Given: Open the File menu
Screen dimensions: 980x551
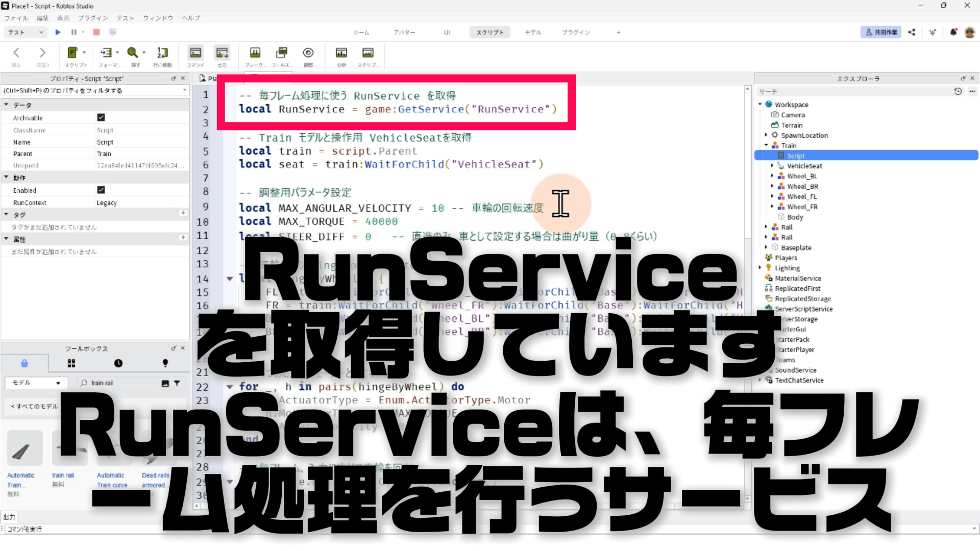Looking at the screenshot, I should (16, 18).
